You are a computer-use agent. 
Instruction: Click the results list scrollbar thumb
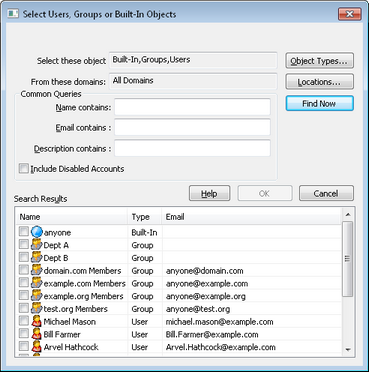coord(348,259)
